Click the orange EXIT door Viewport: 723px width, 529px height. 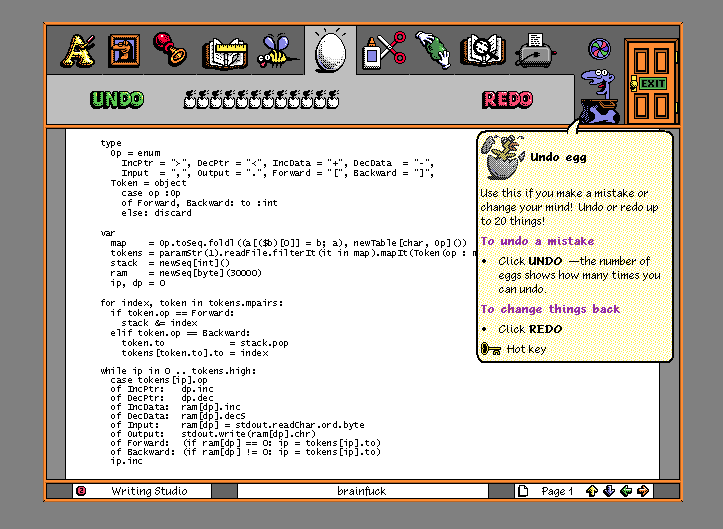(x=651, y=82)
